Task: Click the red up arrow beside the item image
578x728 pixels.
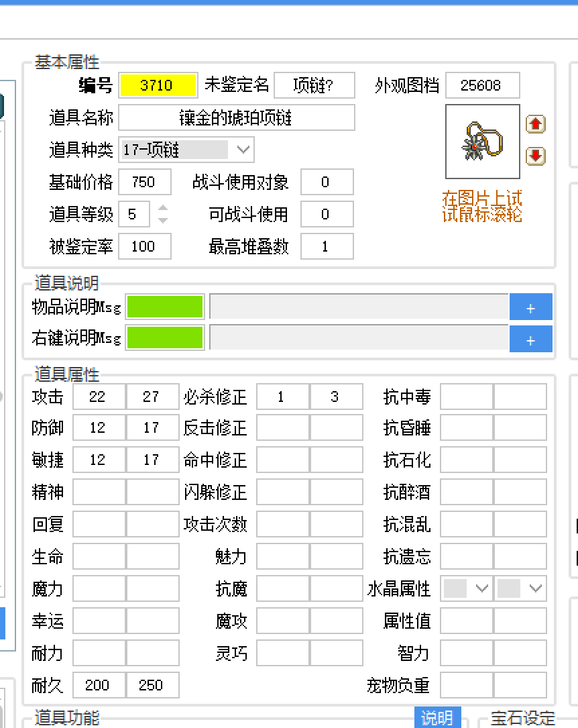Action: 535,124
